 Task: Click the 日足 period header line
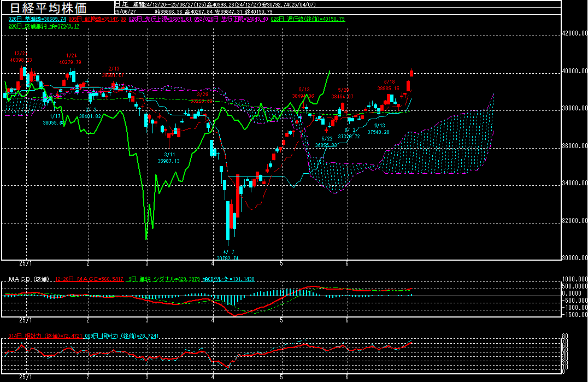pos(215,4)
